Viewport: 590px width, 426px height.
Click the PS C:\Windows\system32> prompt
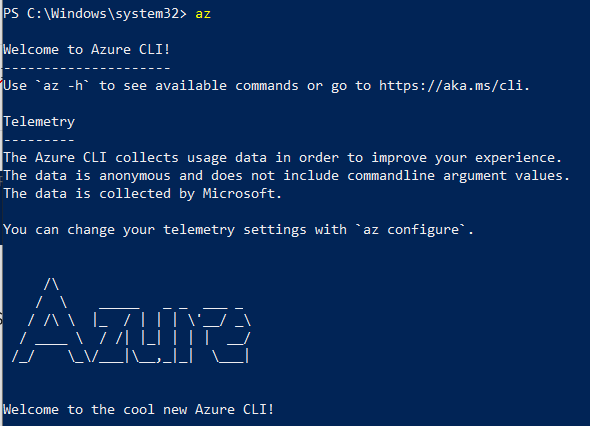[x=94, y=14]
